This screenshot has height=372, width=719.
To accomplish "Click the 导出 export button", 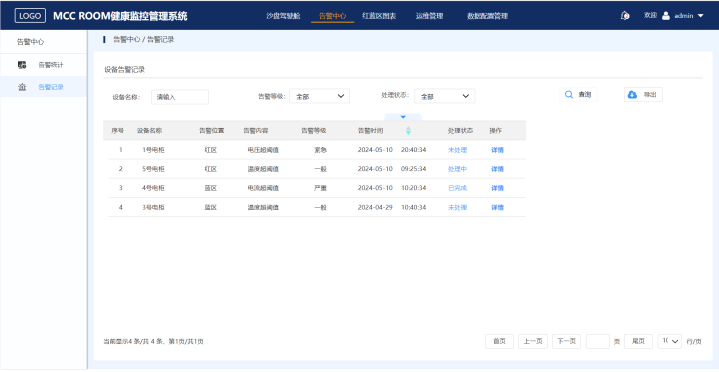I will [x=643, y=94].
